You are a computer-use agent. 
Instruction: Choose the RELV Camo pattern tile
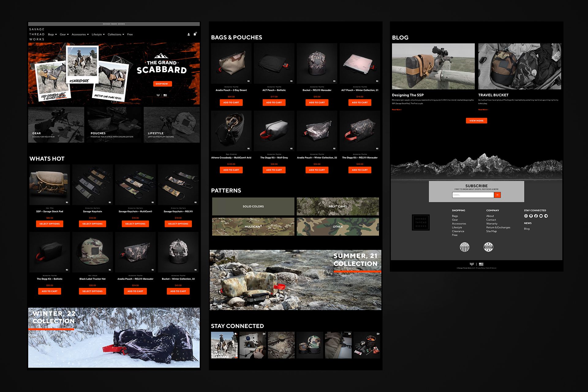click(x=338, y=206)
